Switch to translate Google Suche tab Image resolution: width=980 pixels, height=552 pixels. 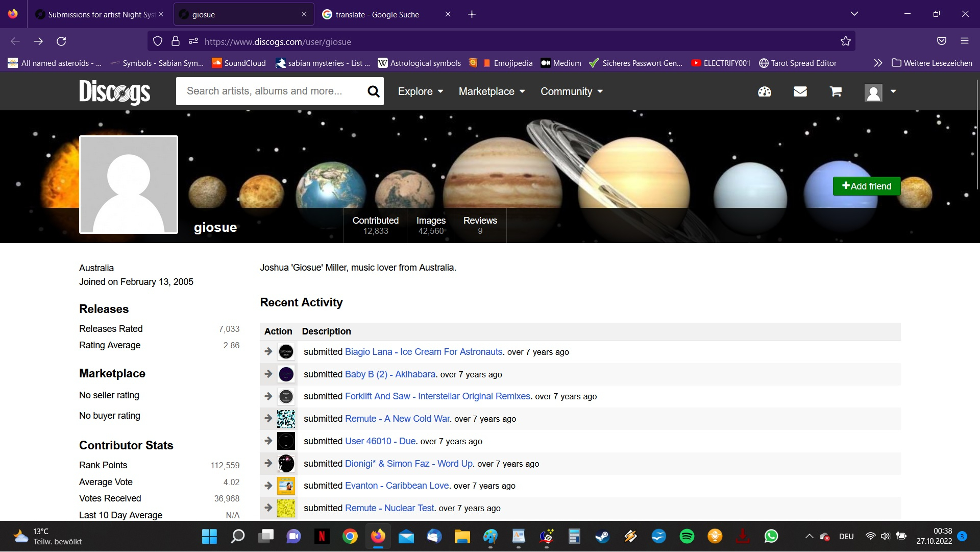point(377,14)
